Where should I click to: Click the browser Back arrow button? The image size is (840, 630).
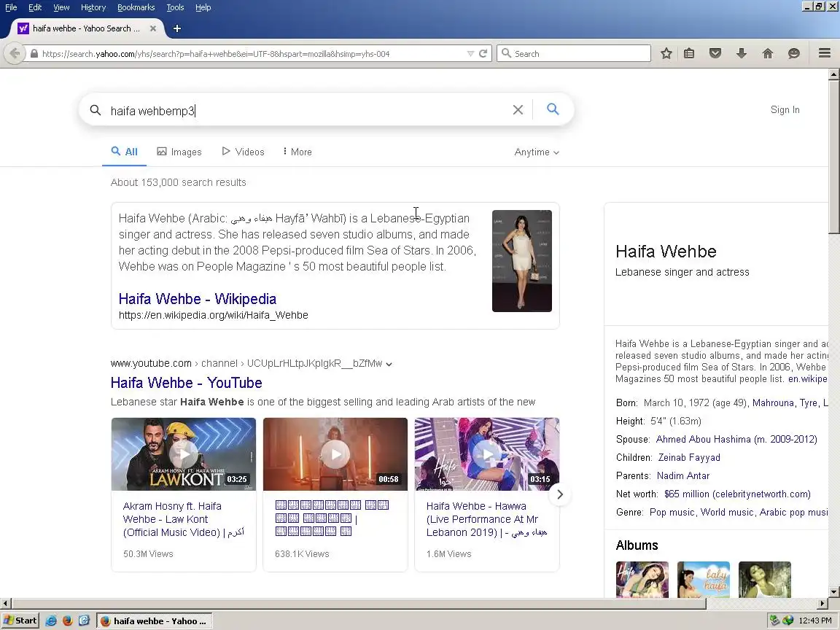point(15,53)
